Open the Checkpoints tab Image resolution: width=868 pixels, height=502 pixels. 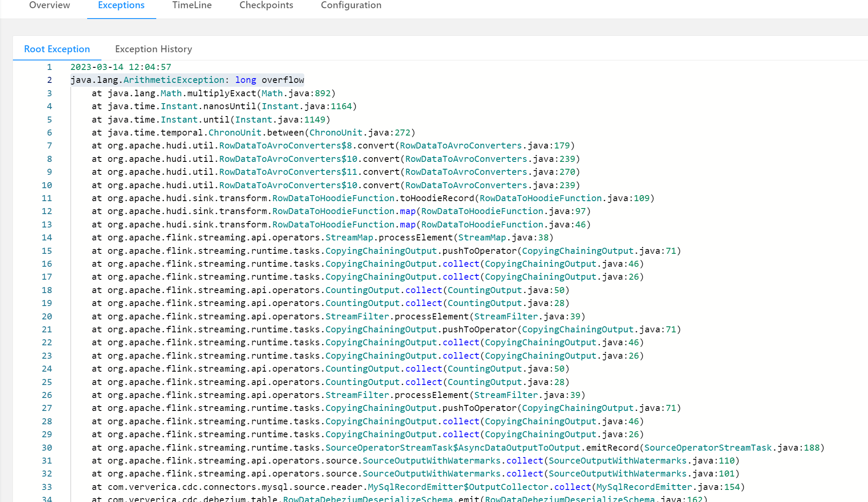coord(266,5)
